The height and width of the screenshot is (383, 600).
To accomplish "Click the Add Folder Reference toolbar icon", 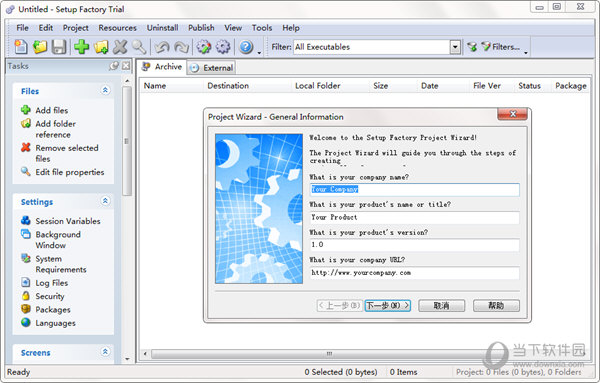I will point(101,47).
